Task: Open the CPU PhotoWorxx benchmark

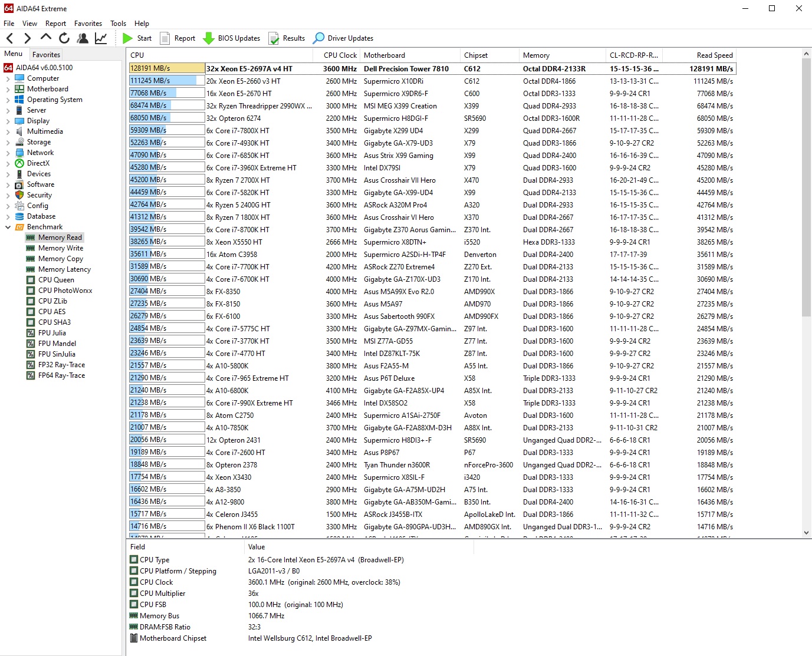Action: click(65, 291)
